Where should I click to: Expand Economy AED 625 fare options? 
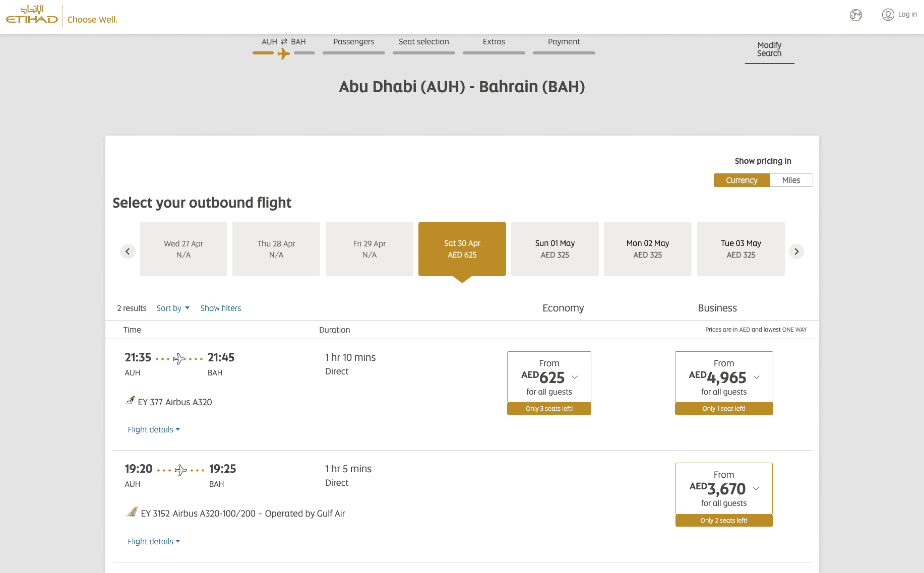click(x=549, y=377)
